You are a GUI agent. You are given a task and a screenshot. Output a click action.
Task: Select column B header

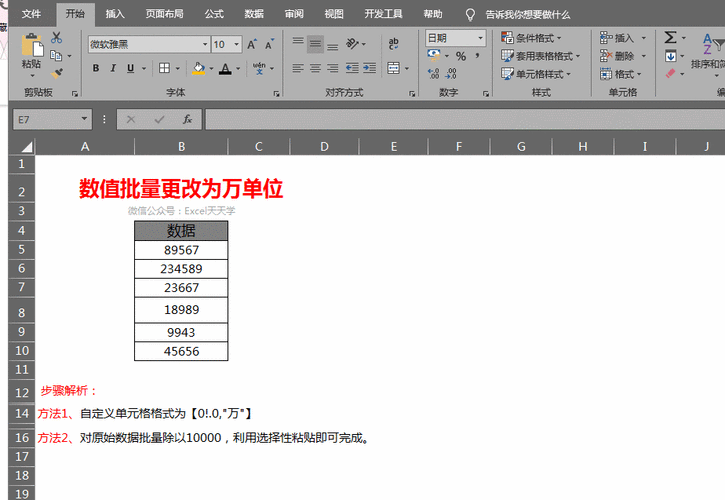coord(181,147)
